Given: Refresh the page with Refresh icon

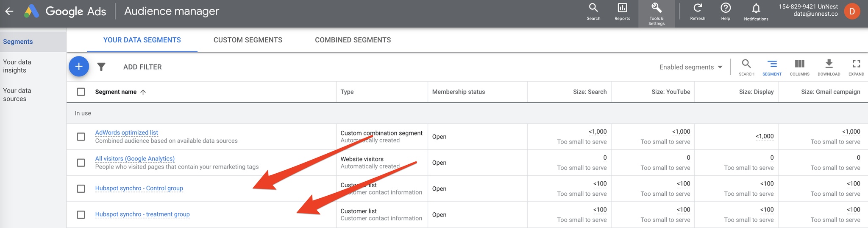Looking at the screenshot, I should point(698,12).
